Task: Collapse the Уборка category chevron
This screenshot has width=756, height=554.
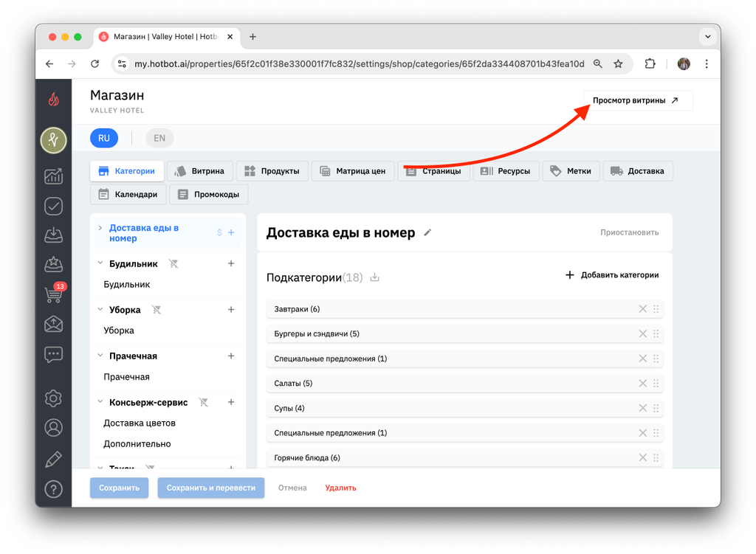Action: 100,309
